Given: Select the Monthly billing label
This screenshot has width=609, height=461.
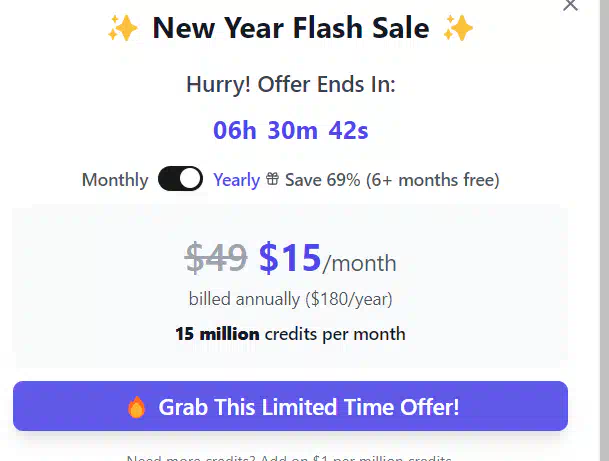Looking at the screenshot, I should (x=115, y=180).
